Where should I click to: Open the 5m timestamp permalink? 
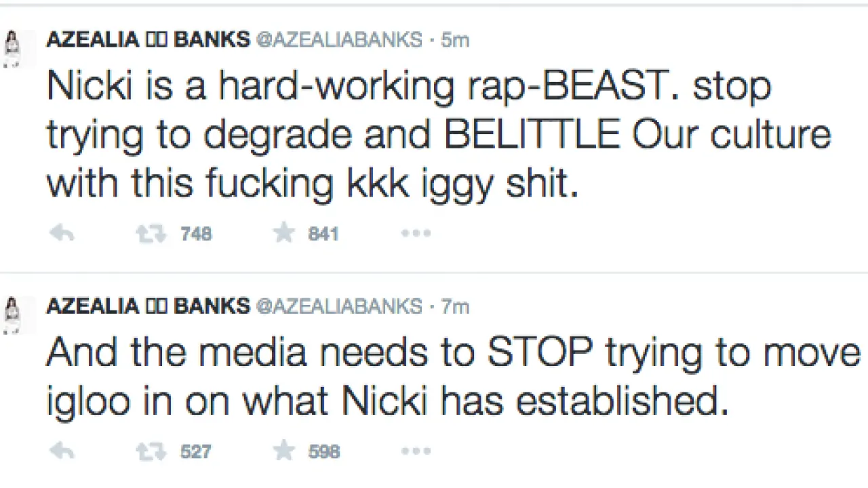click(x=455, y=40)
